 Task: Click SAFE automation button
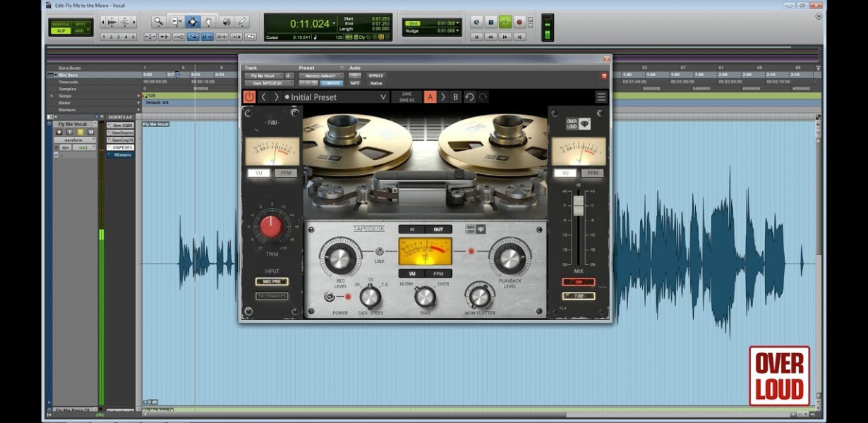click(355, 83)
